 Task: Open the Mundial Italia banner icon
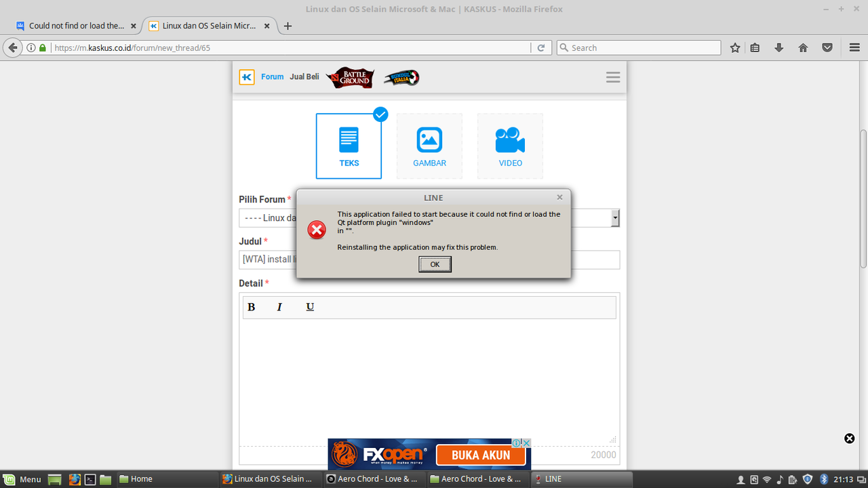coord(401,77)
